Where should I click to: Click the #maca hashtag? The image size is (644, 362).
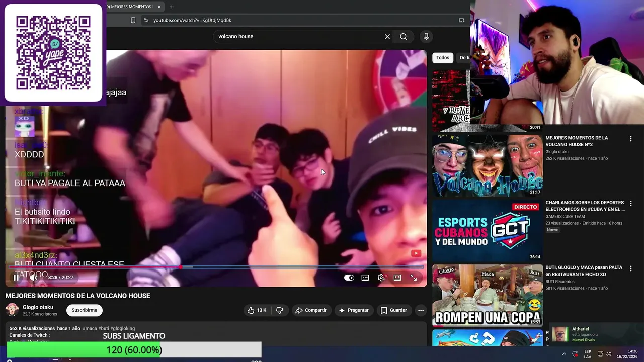click(90, 328)
